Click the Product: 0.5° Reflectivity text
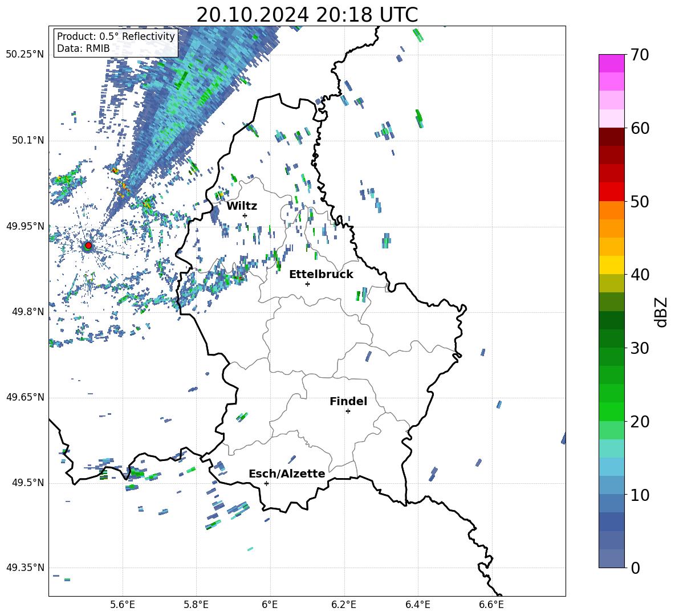This screenshot has width=675, height=616. 116,36
